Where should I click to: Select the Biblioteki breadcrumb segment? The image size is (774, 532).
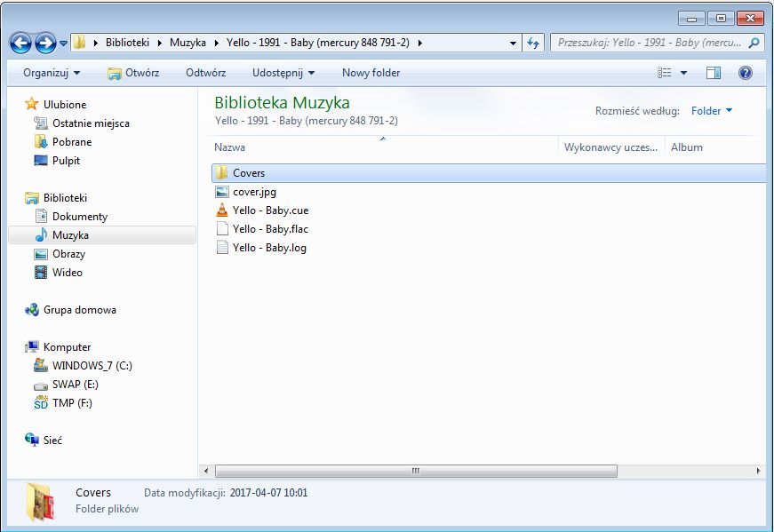tap(127, 43)
